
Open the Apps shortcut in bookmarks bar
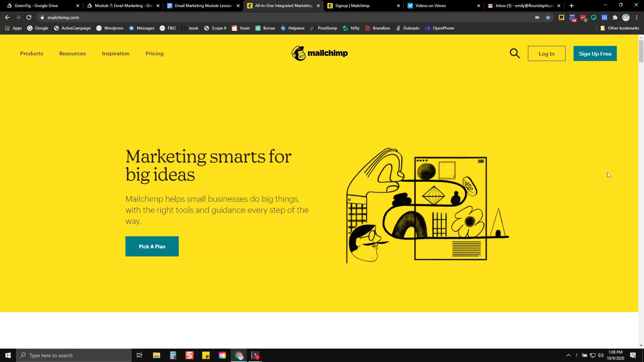(x=13, y=28)
